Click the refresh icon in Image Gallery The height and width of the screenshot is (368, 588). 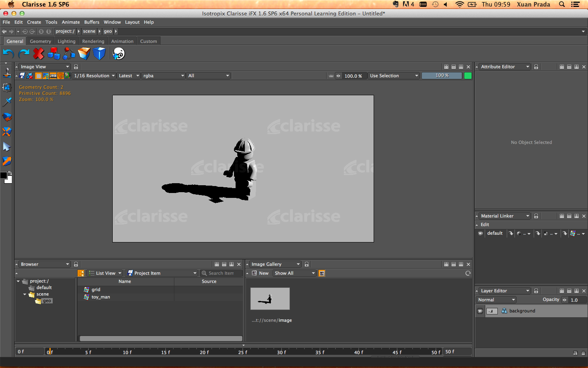(468, 273)
